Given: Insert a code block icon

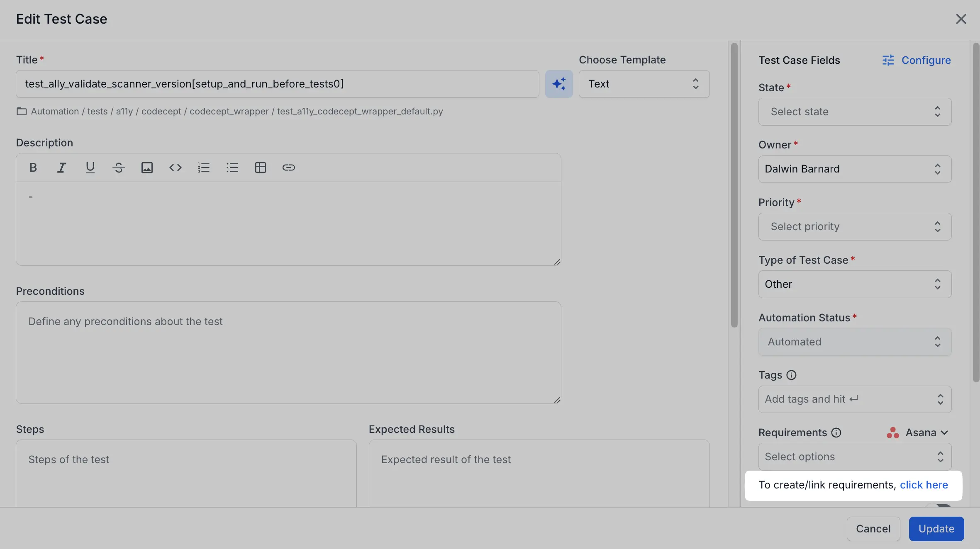Looking at the screenshot, I should 176,168.
